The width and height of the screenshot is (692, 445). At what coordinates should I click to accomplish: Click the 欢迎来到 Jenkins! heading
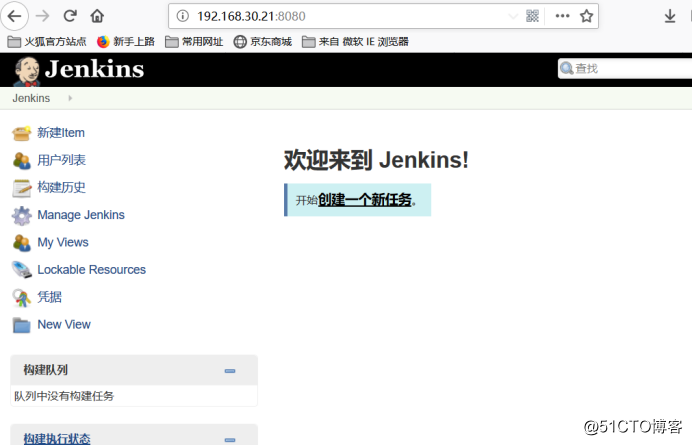click(x=376, y=160)
